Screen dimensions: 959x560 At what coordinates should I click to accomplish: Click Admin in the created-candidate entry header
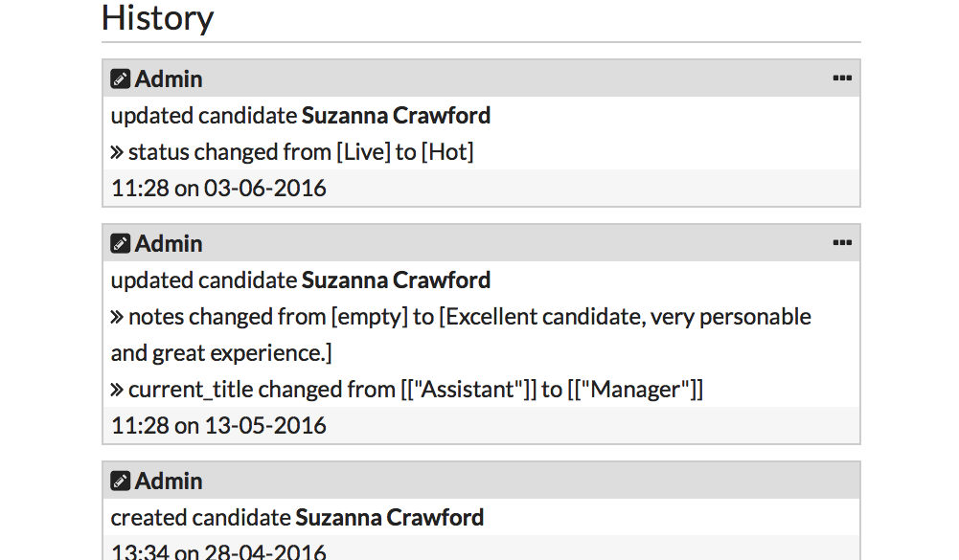[x=169, y=482]
